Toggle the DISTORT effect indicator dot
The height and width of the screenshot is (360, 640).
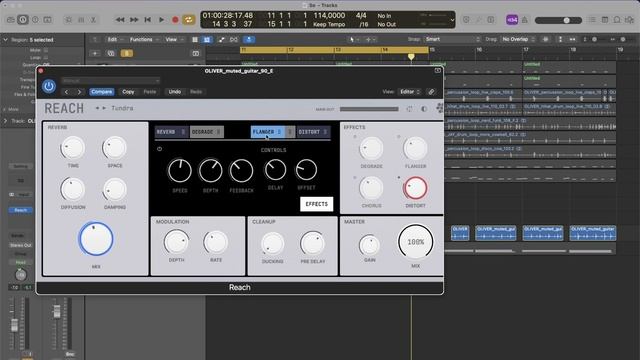(x=399, y=178)
